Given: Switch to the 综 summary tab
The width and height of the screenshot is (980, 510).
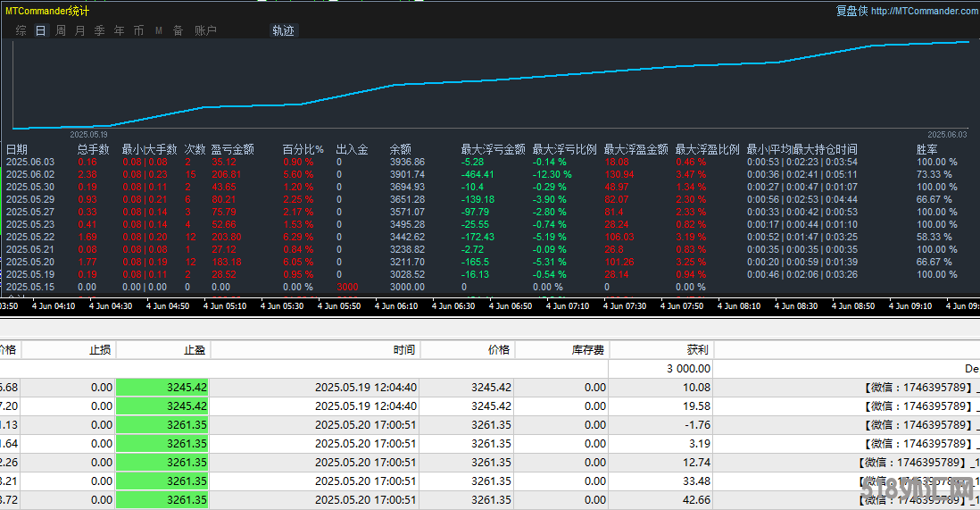Looking at the screenshot, I should point(21,30).
